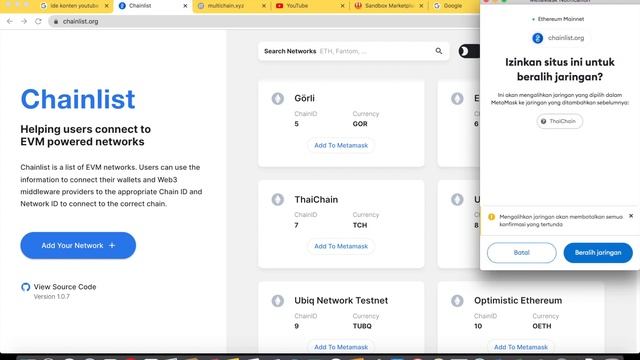Click the Optimistic Ethereum card title
Image resolution: width=640 pixels, height=360 pixels.
(518, 300)
